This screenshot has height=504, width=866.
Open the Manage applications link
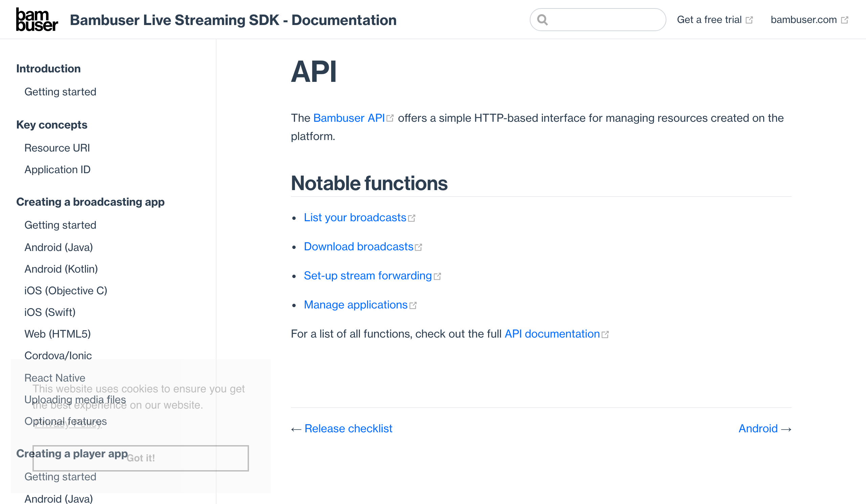356,305
